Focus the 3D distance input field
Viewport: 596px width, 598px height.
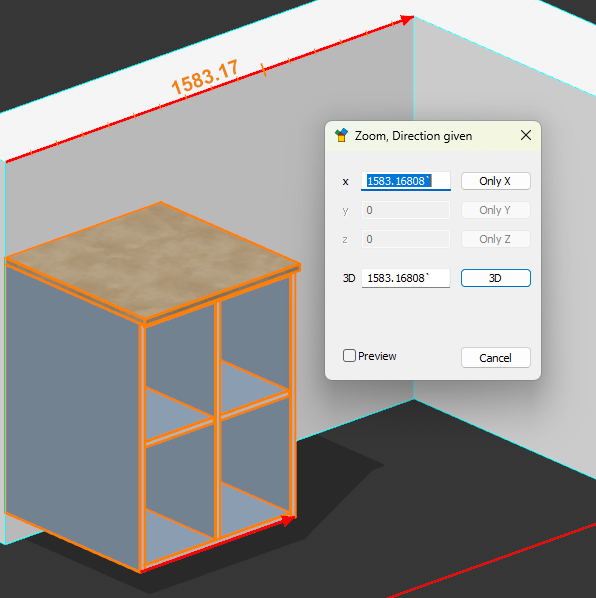pos(406,278)
